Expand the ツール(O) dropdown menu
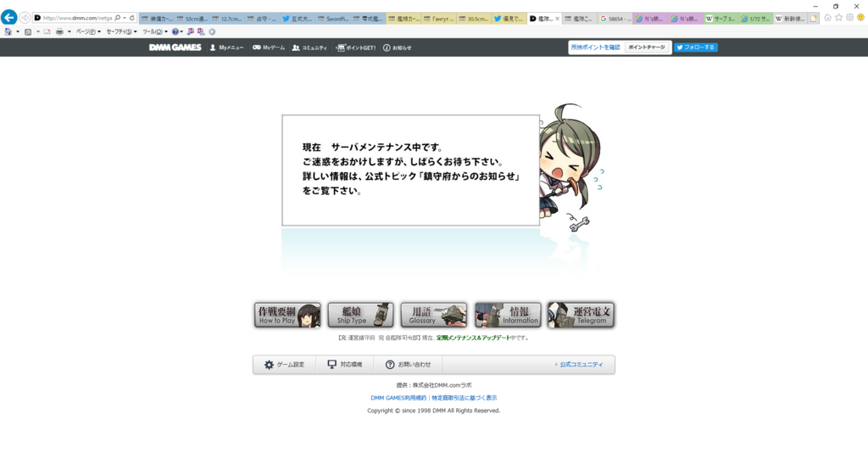This screenshot has width=868, height=475. point(155,31)
